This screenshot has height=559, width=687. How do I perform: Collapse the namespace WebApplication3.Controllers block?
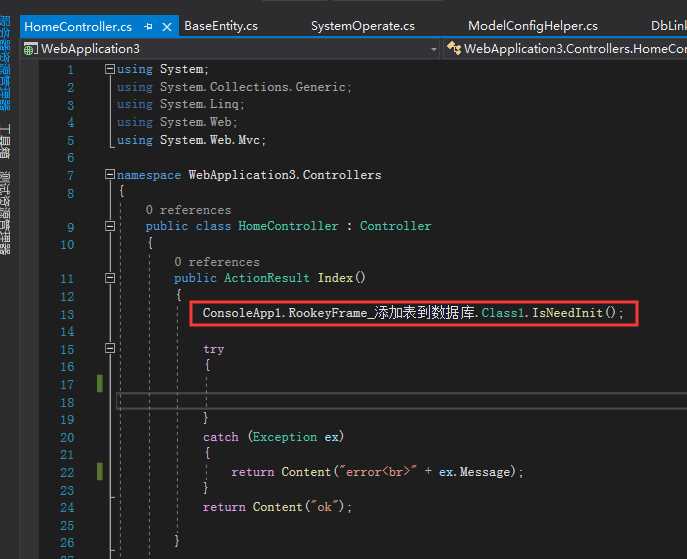pyautogui.click(x=110, y=174)
